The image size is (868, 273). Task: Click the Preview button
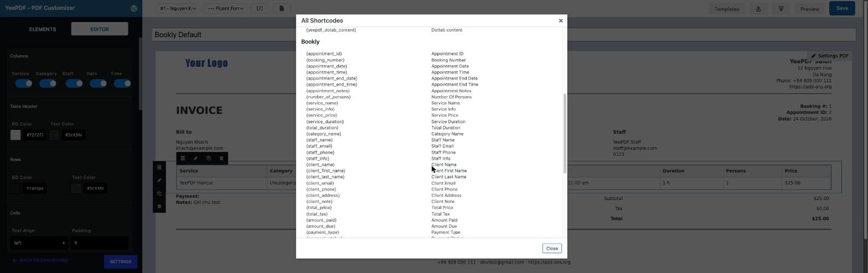click(x=809, y=9)
